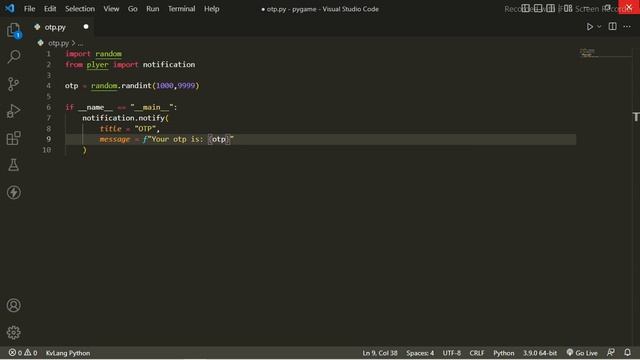The image size is (640, 360).
Task: Click otp.py in the breadcrumb path
Action: (58, 43)
